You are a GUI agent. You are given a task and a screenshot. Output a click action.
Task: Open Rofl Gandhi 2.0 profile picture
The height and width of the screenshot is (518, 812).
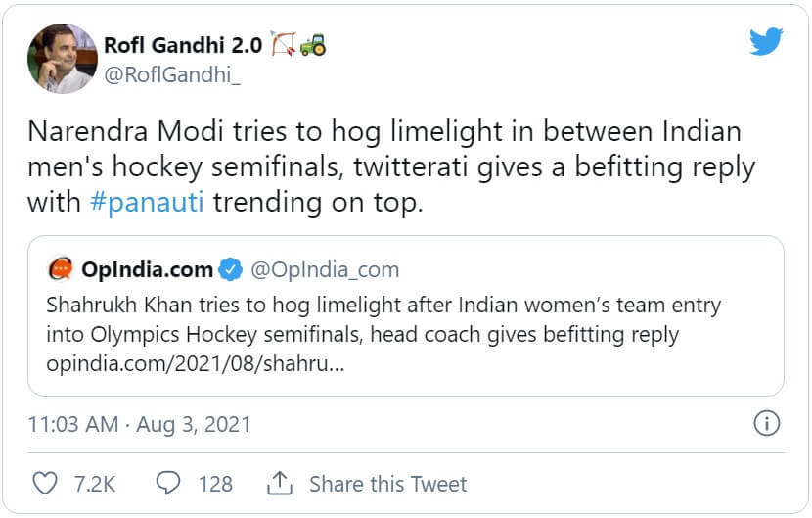coord(62,59)
